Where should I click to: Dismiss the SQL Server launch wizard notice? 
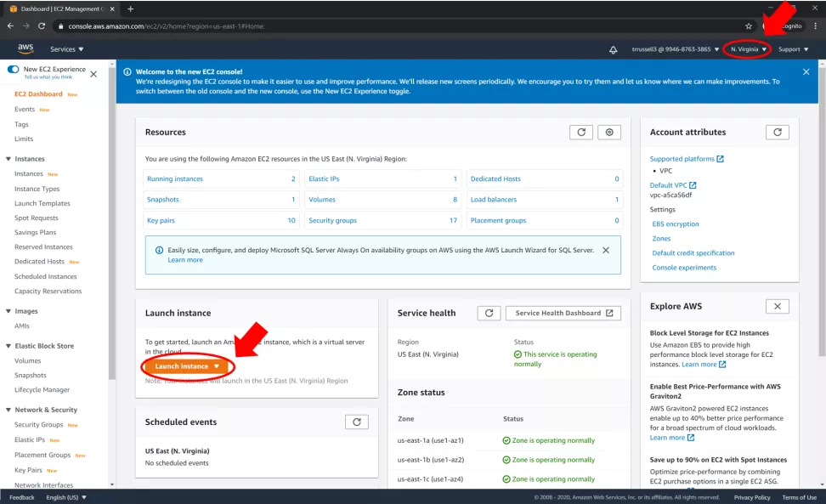pyautogui.click(x=606, y=250)
